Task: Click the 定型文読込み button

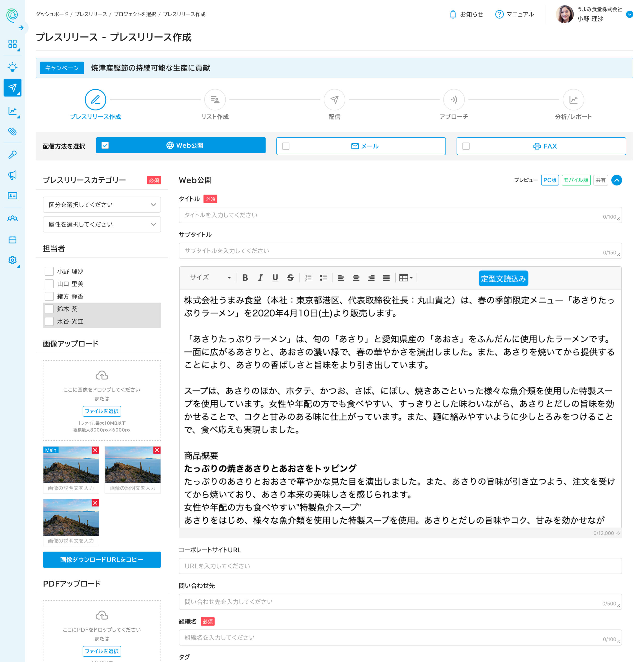Action: click(x=503, y=278)
